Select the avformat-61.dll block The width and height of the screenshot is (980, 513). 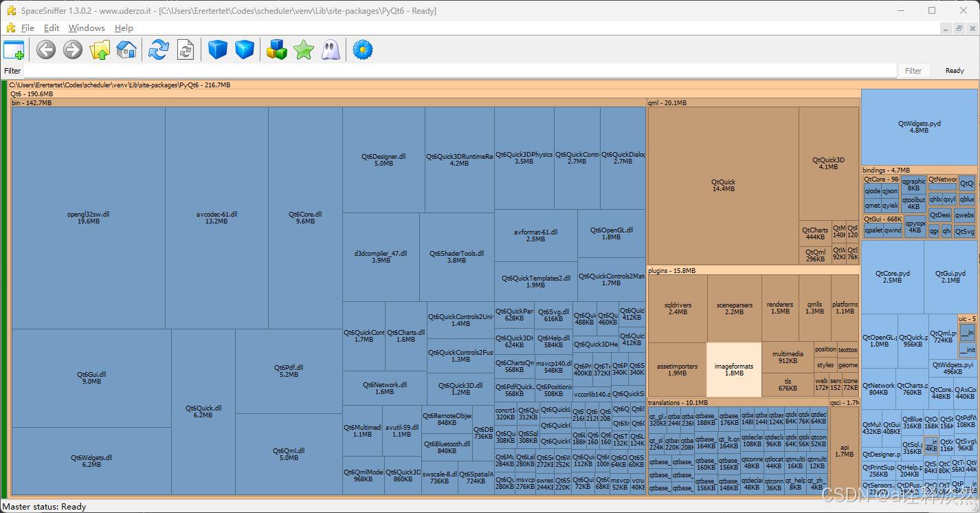(535, 235)
